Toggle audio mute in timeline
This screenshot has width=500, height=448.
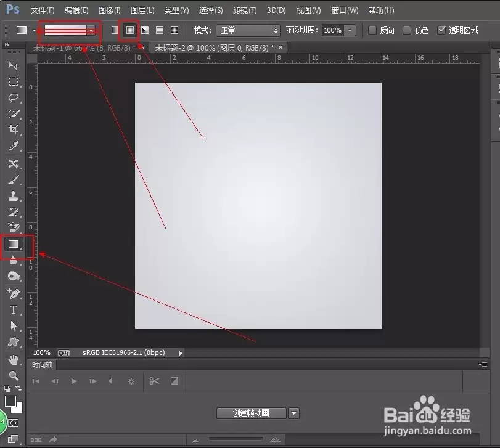110,381
